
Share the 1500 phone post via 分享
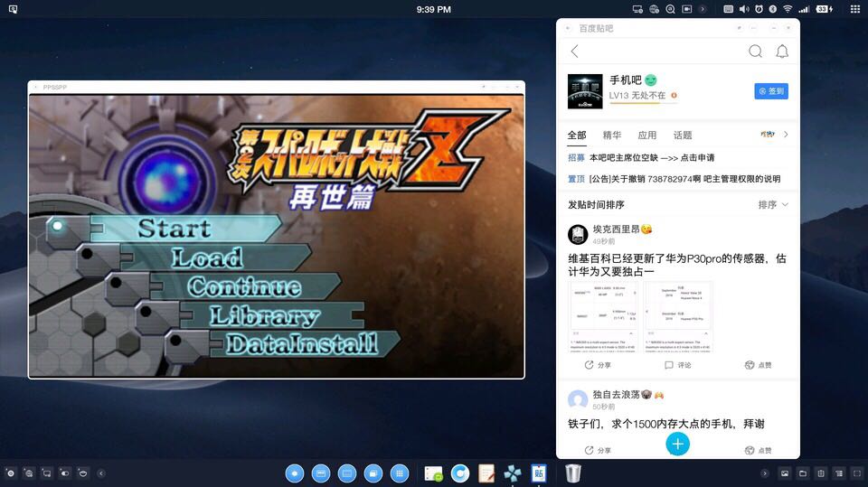click(x=598, y=451)
